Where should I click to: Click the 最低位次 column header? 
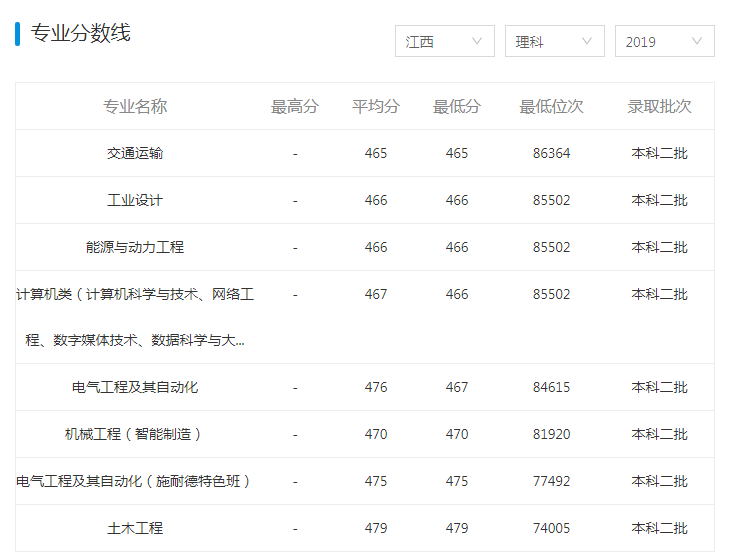pos(551,106)
